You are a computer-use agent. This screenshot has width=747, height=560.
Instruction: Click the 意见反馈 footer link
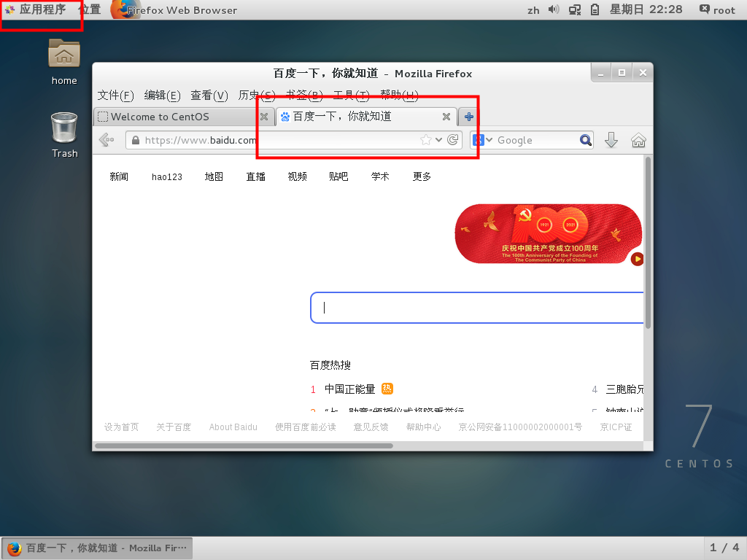371,427
